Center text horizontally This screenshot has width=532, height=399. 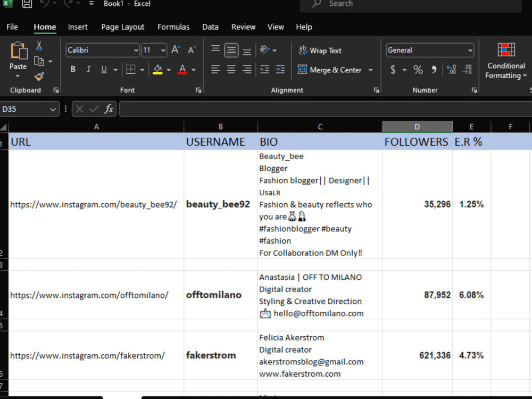(231, 70)
